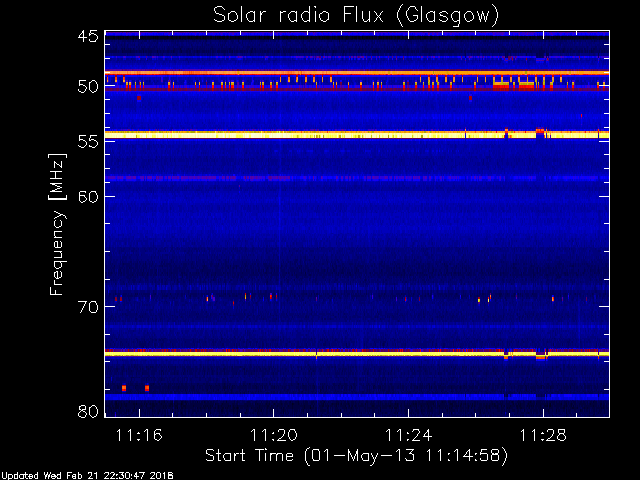Viewport: 640px width, 480px height.
Task: Click the 11:28 time tick label
Action: coord(543,436)
